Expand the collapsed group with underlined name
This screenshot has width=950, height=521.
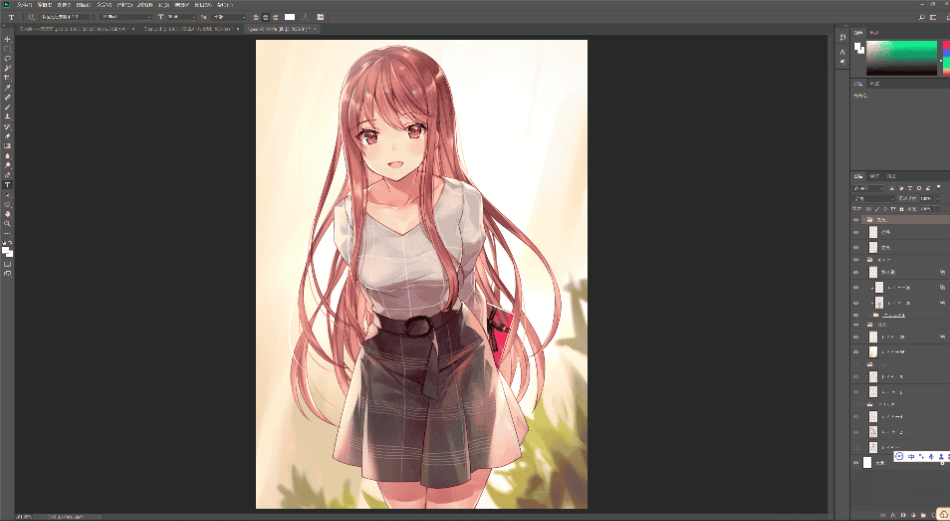pyautogui.click(x=871, y=315)
